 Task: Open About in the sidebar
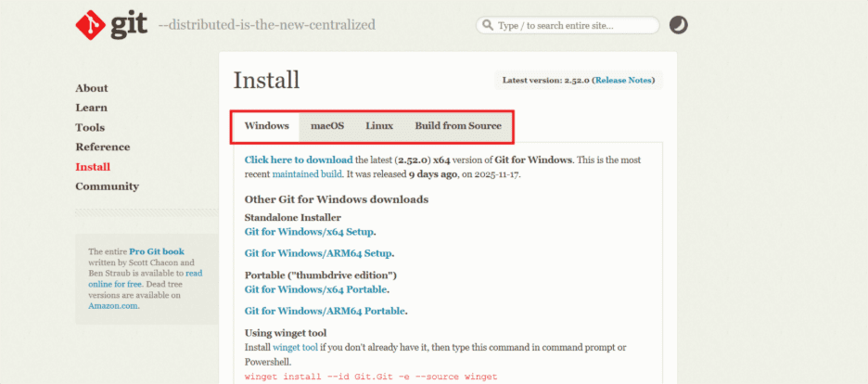[x=92, y=88]
